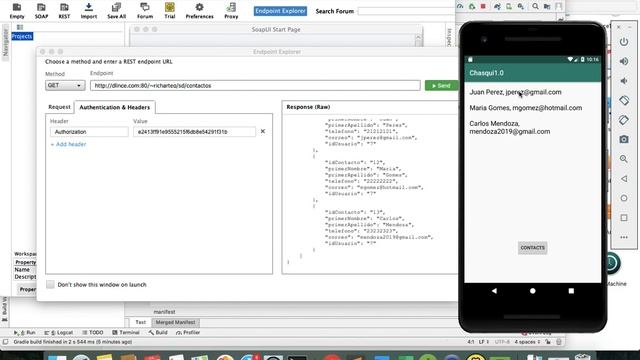This screenshot has height=360, width=640.
Task: Open the Forum toolbar icon
Action: 145,11
